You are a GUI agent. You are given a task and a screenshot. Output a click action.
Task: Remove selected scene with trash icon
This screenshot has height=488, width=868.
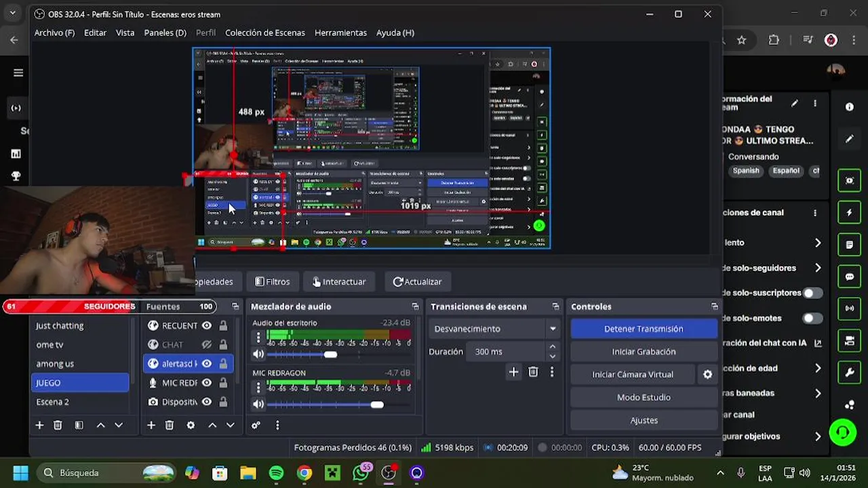click(x=58, y=425)
